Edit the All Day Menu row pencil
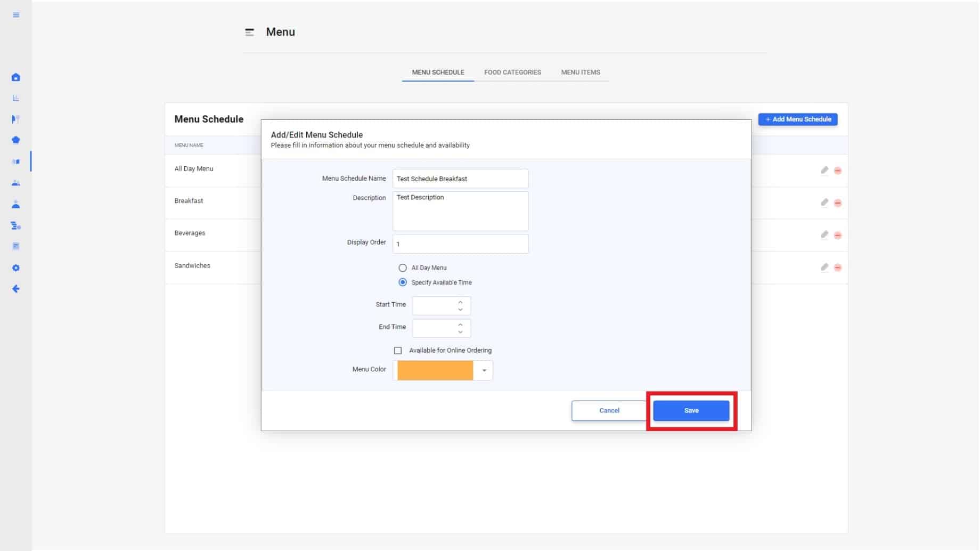 (824, 171)
